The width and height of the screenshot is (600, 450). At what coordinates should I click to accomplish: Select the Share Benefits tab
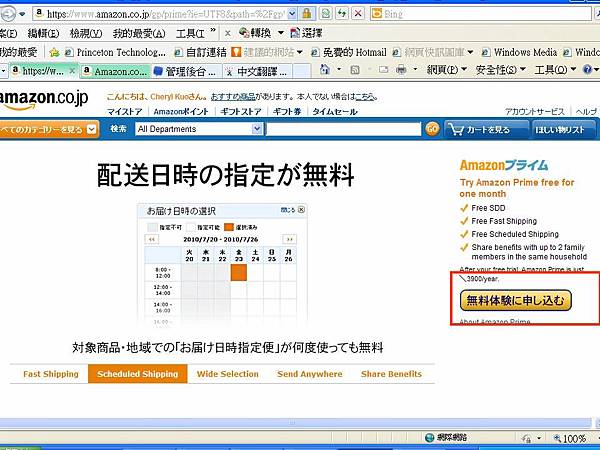pos(391,374)
